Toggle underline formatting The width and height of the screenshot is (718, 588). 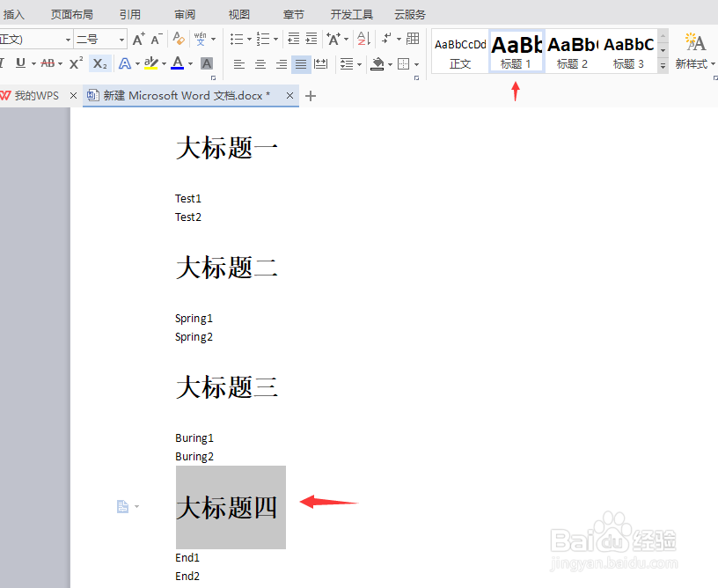coord(20,63)
